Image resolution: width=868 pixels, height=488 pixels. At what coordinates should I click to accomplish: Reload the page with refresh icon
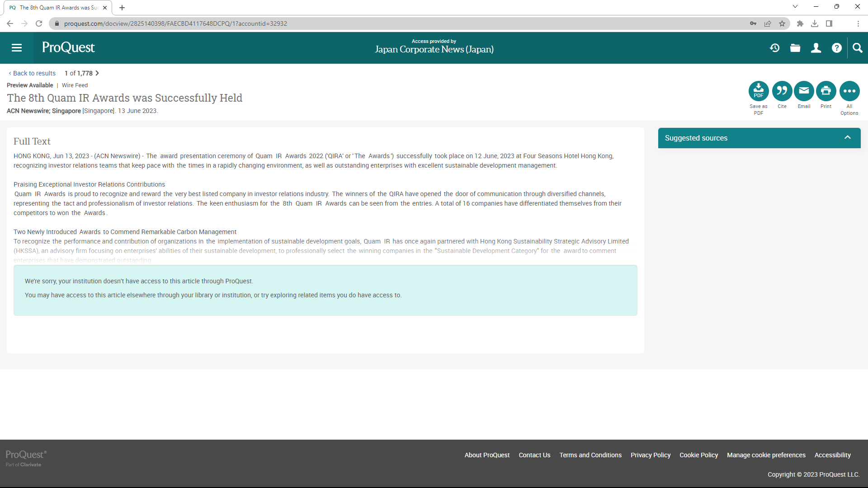tap(39, 23)
